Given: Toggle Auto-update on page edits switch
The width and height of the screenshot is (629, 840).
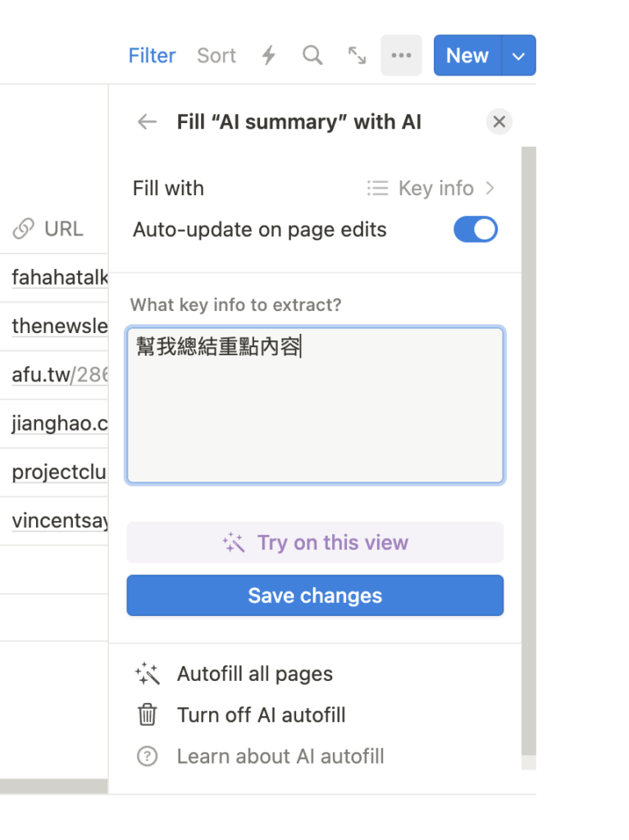Looking at the screenshot, I should coord(475,230).
